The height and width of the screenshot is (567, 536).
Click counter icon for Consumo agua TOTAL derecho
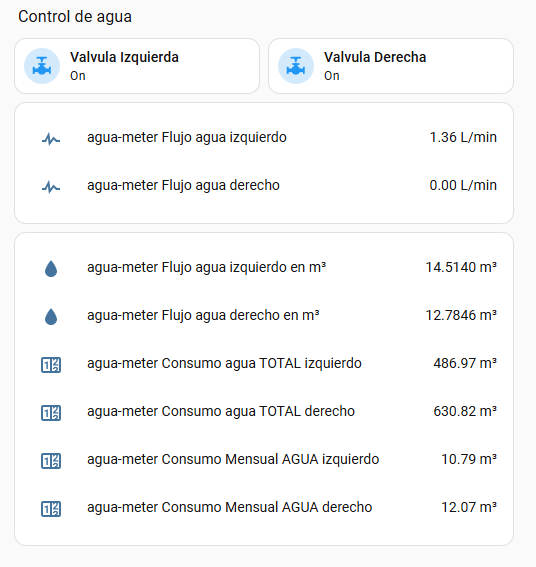click(x=51, y=413)
